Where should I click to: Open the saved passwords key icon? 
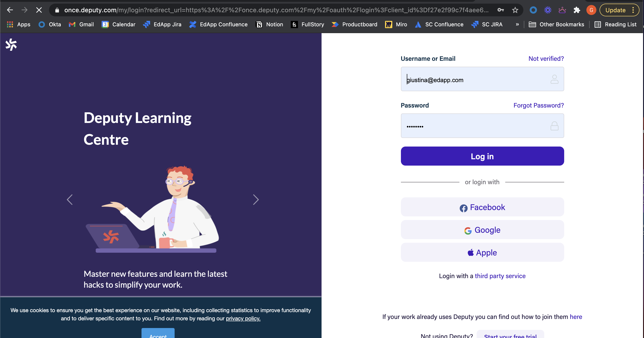pos(500,10)
